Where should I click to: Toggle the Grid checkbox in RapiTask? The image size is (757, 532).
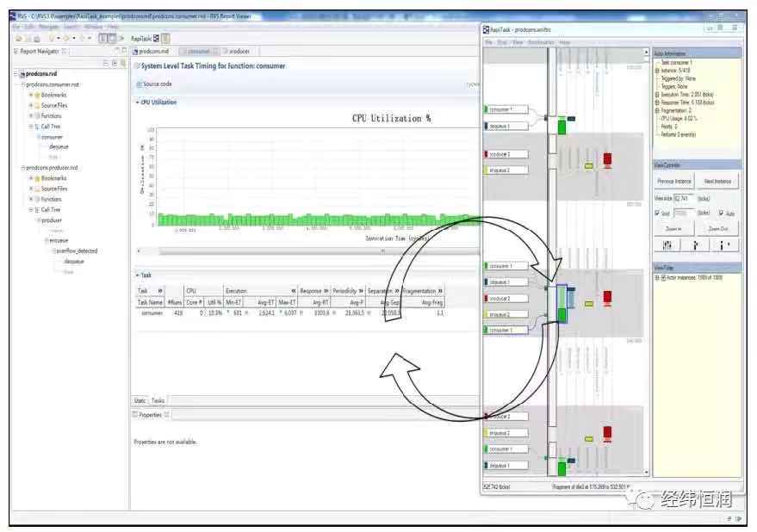tap(657, 213)
